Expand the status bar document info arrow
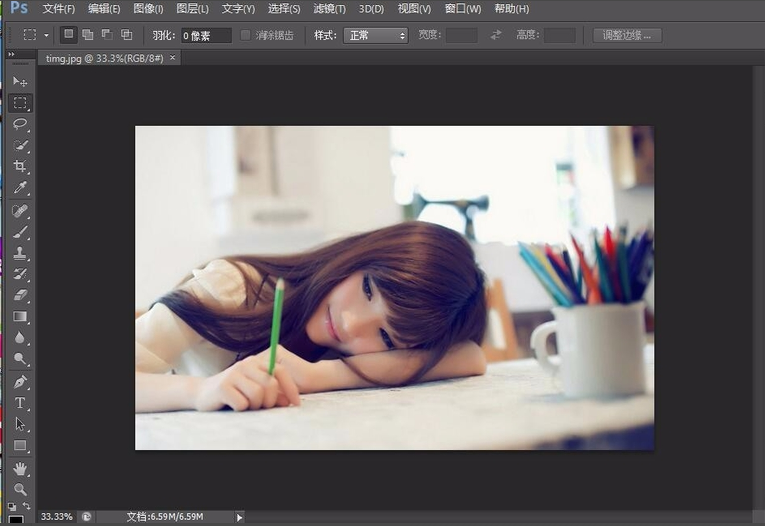765x526 pixels. (x=239, y=517)
